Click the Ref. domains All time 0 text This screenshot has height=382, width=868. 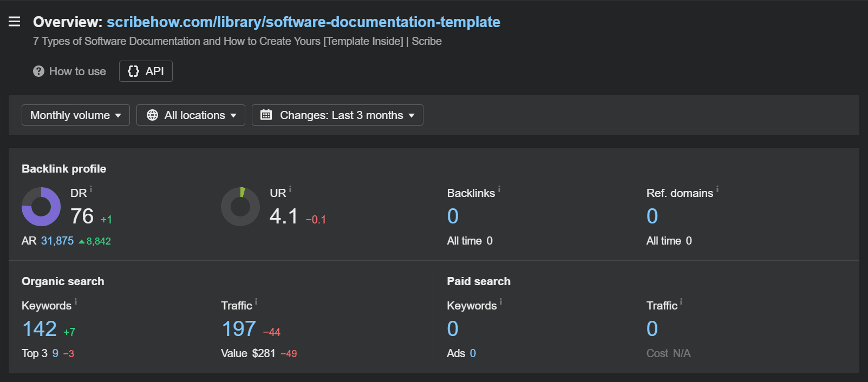[x=669, y=241]
